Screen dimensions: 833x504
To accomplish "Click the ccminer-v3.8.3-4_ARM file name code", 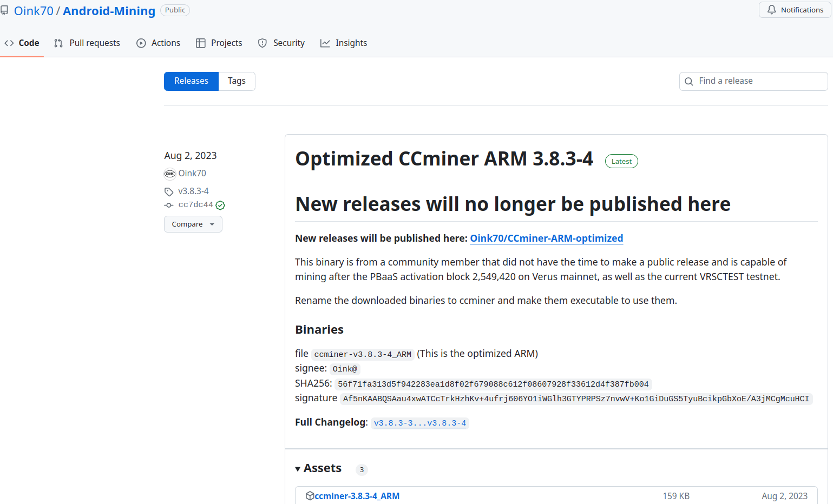I will point(363,355).
